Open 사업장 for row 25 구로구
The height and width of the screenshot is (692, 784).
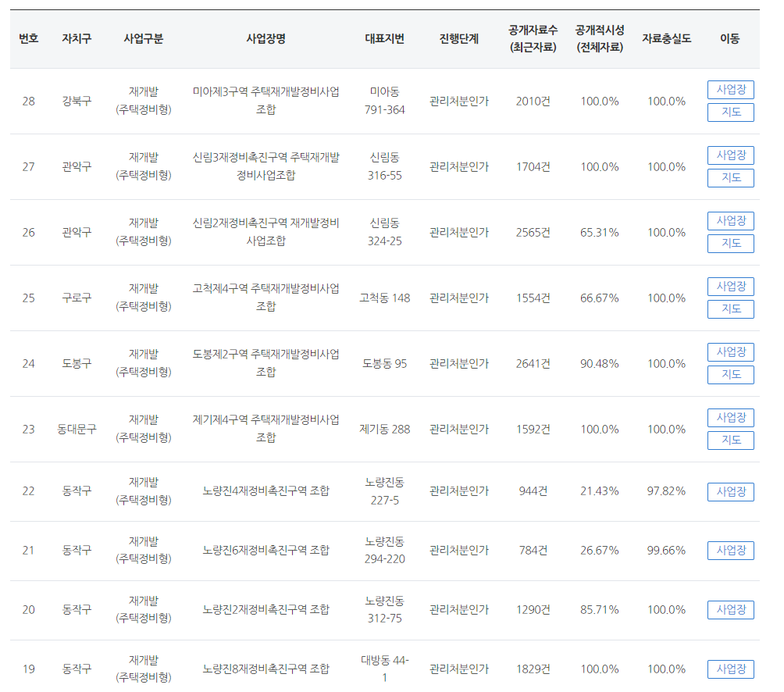[x=730, y=287]
